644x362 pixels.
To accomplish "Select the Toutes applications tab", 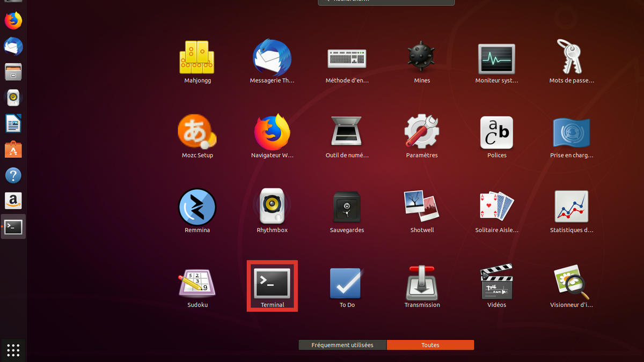I will tap(430, 345).
